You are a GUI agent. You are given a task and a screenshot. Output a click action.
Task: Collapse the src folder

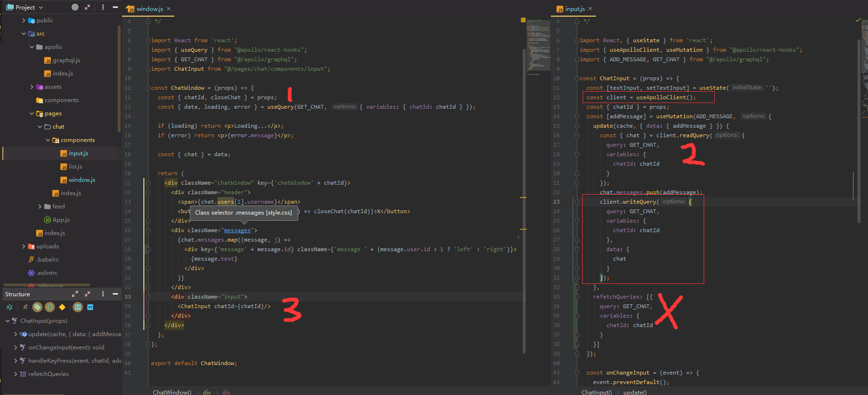(x=24, y=34)
